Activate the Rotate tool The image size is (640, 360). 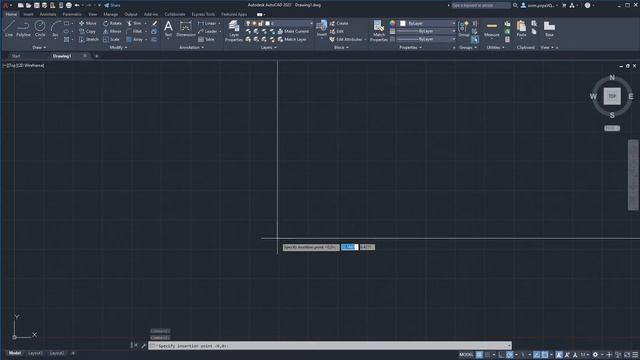pyautogui.click(x=112, y=23)
